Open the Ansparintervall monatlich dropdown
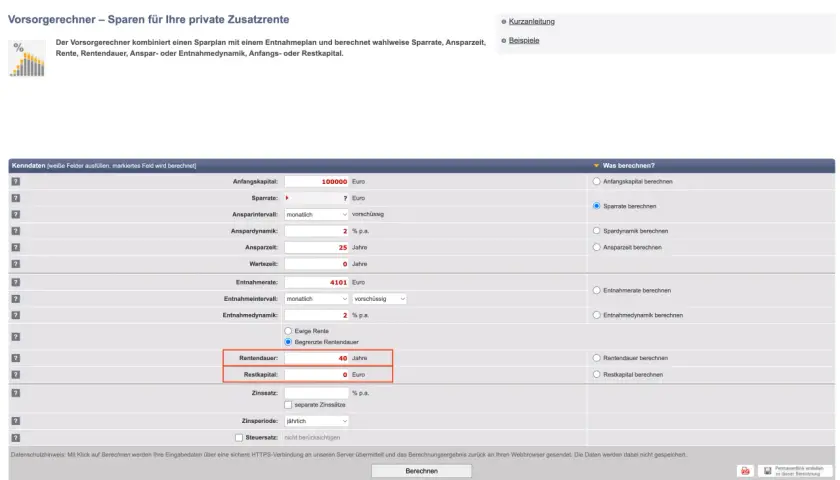The width and height of the screenshot is (840, 480). [317, 214]
